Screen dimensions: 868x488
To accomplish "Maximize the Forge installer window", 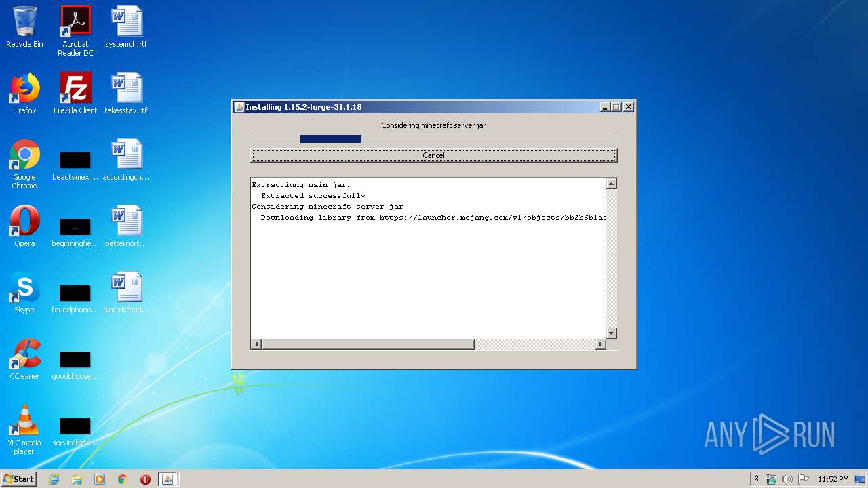I will 616,107.
